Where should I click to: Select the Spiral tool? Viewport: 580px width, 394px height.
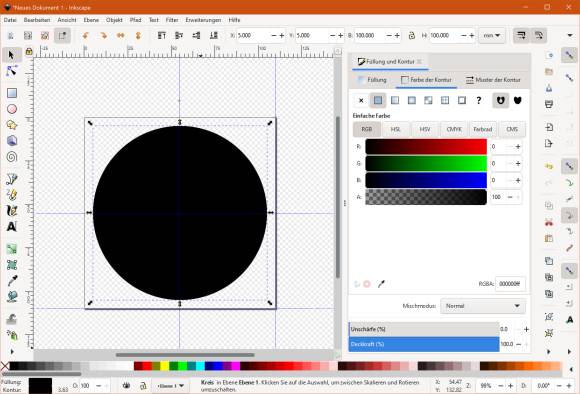point(12,157)
